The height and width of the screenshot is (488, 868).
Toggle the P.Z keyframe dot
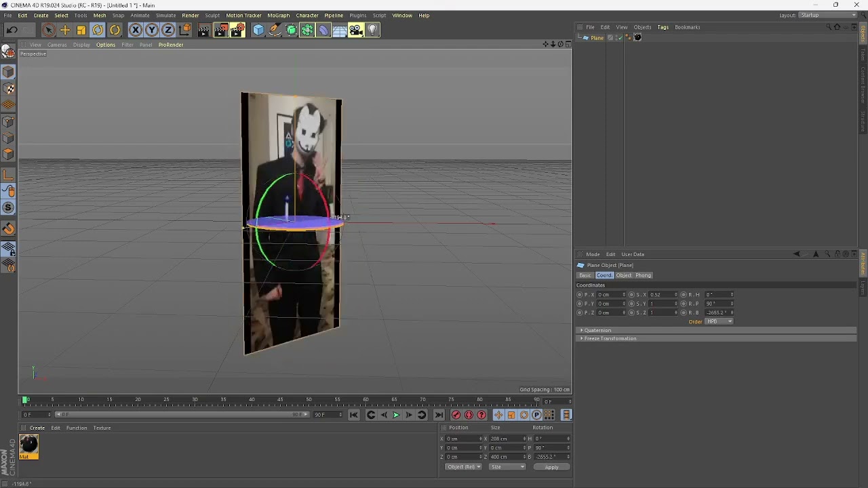tap(579, 312)
